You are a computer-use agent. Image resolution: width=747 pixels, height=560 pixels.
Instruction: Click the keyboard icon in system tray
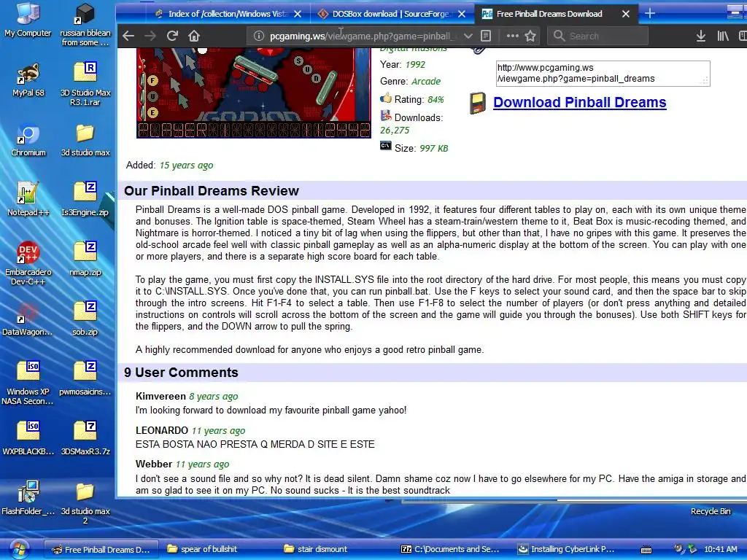click(x=646, y=550)
